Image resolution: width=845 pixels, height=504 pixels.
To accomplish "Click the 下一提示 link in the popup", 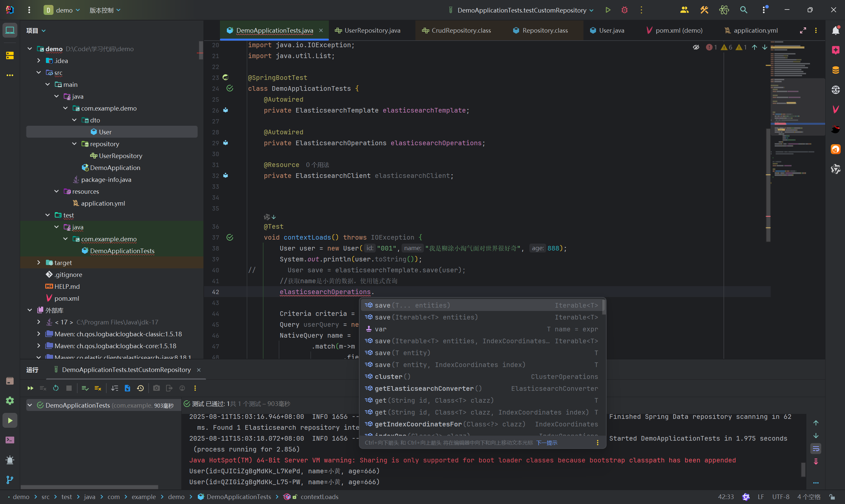I will point(547,443).
